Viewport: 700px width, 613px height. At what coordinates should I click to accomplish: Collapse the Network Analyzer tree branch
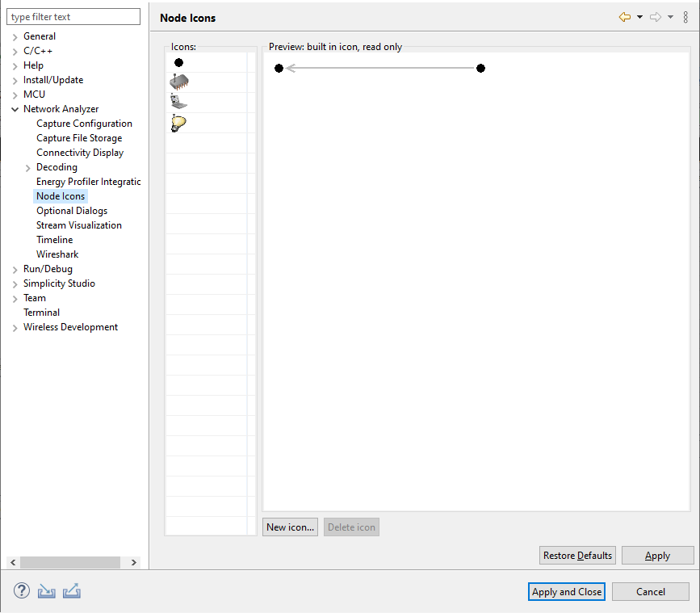(14, 108)
